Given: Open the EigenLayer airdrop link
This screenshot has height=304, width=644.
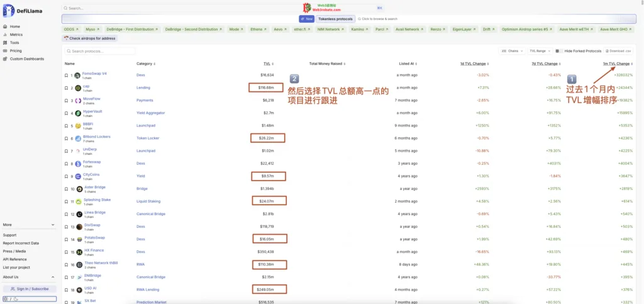Looking at the screenshot, I should pyautogui.click(x=465, y=30).
